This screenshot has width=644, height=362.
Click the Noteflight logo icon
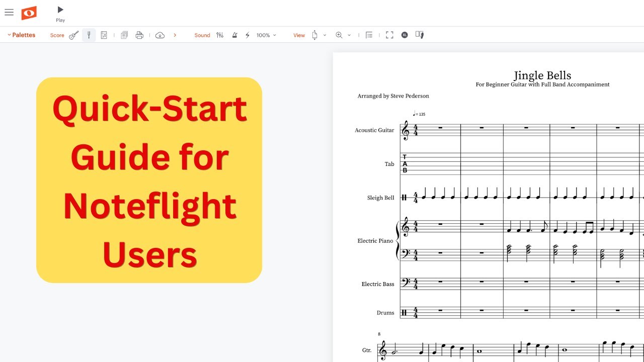tap(29, 13)
